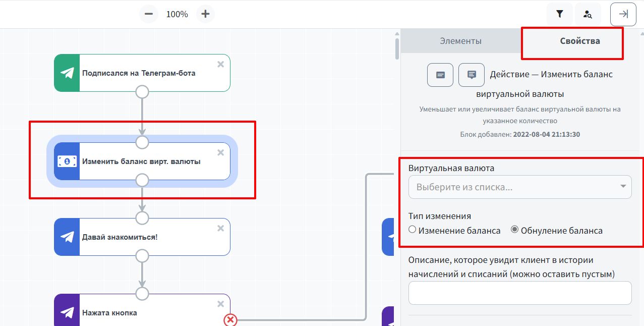Select 'Подписался на Телеграм-бота' block

click(142, 73)
